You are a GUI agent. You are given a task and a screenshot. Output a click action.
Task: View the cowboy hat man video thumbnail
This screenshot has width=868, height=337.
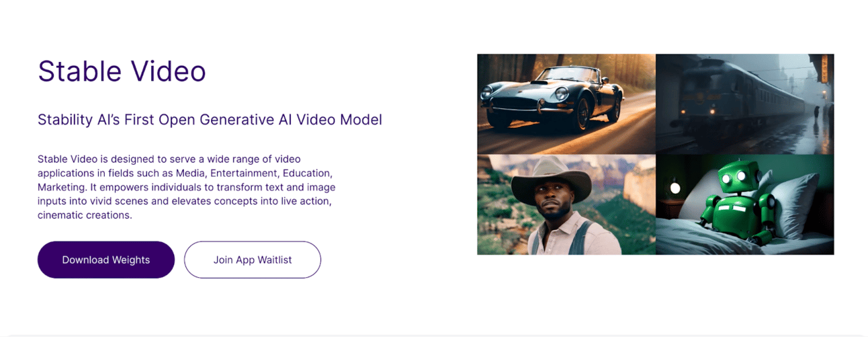[x=566, y=204]
